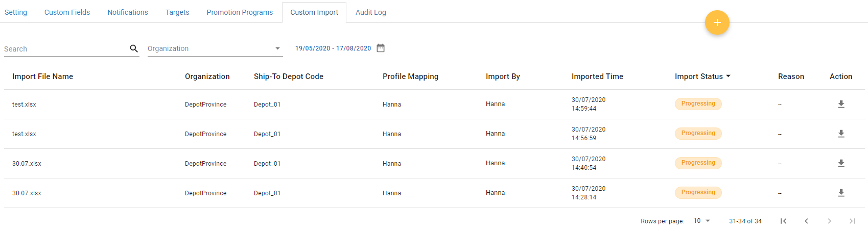This screenshot has height=232, width=868.
Task: Click the search magnifier icon
Action: pos(134,48)
